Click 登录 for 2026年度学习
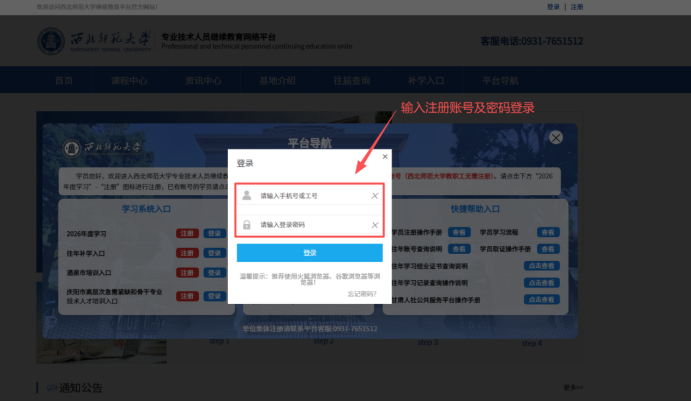 (x=215, y=234)
